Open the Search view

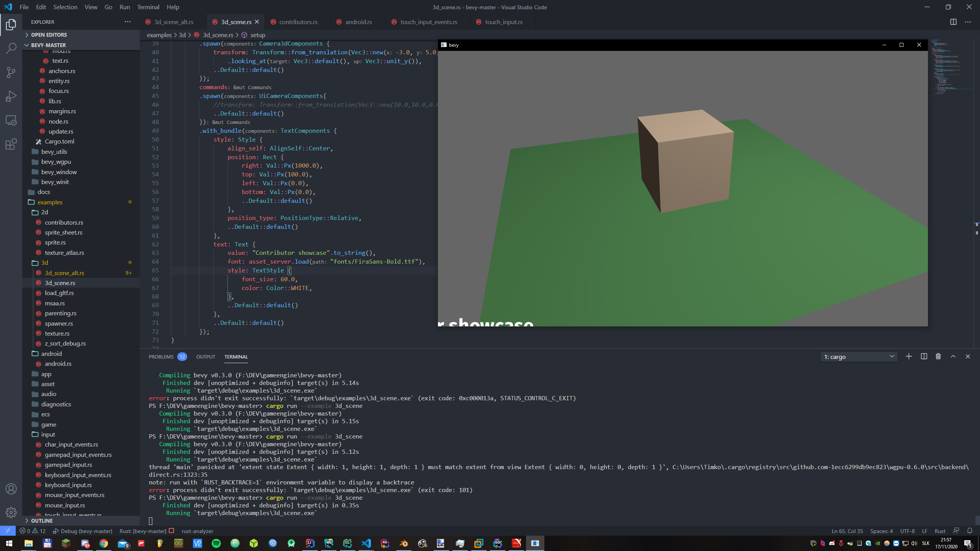pyautogui.click(x=11, y=48)
